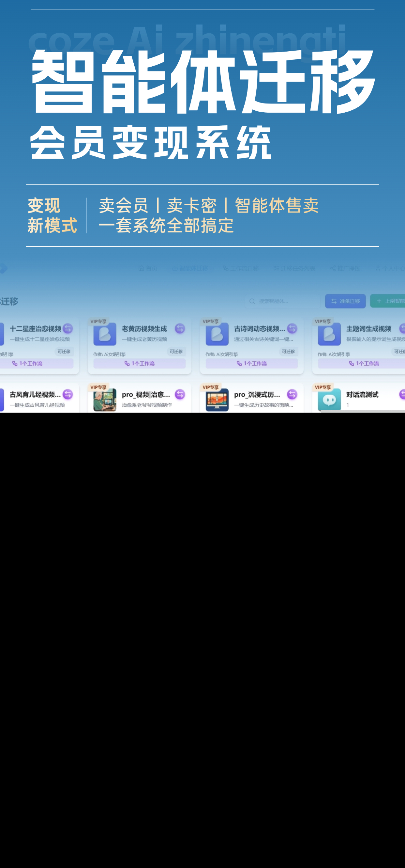
Task: Open the 工作流迁移 nav item
Action: point(241,268)
